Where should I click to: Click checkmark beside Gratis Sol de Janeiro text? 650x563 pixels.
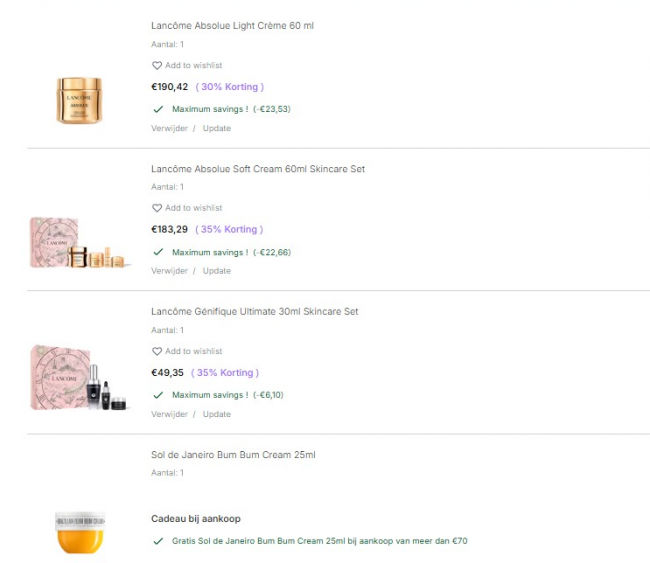tap(158, 541)
